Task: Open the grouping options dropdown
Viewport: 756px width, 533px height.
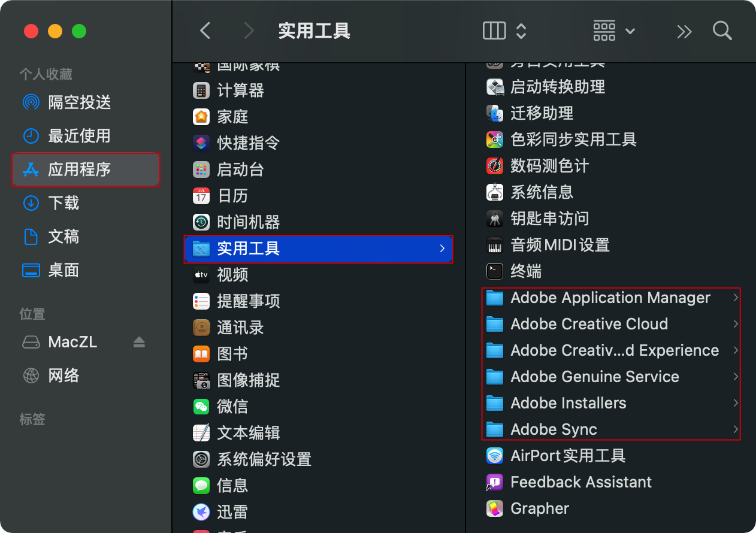Action: (x=612, y=31)
